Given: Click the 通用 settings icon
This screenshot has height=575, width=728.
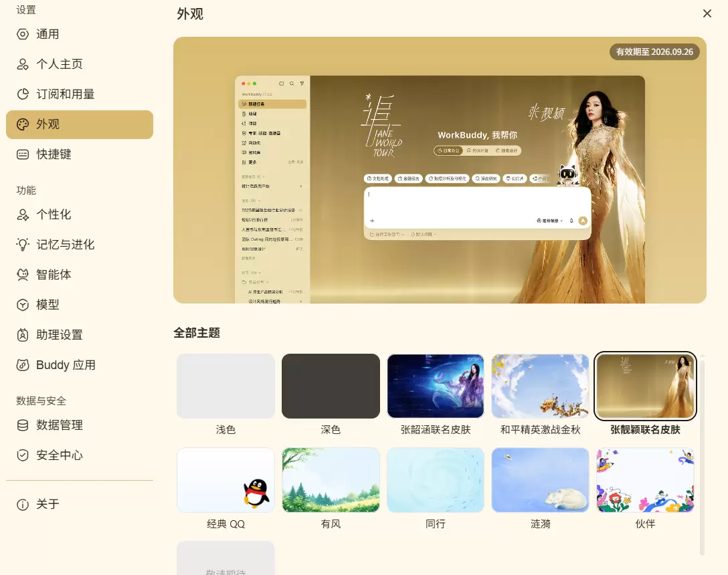Looking at the screenshot, I should pyautogui.click(x=23, y=34).
